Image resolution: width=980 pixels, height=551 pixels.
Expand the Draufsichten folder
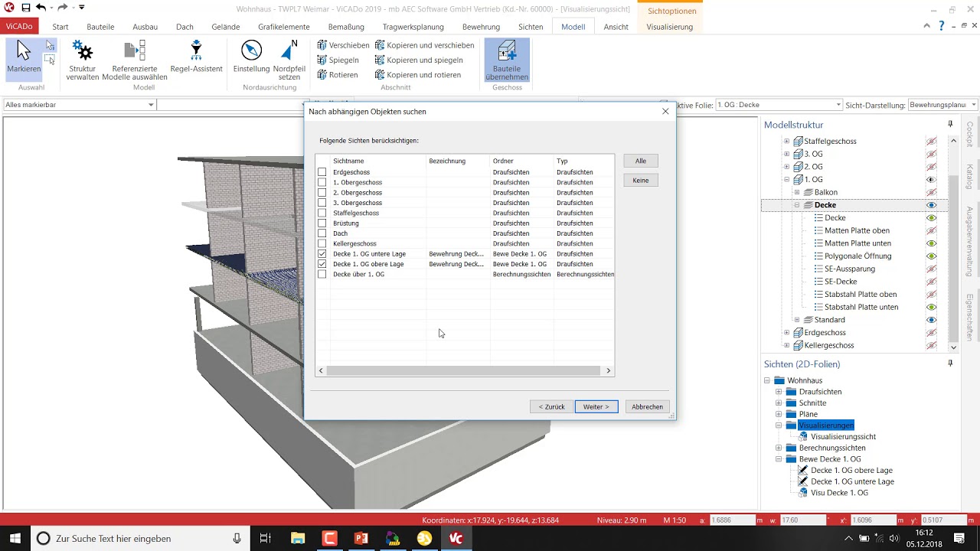click(x=779, y=392)
